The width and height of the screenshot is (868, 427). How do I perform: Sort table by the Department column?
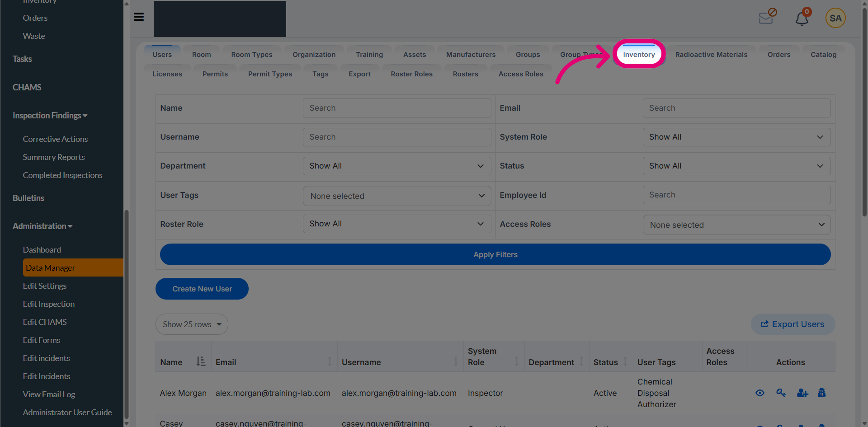pos(581,361)
